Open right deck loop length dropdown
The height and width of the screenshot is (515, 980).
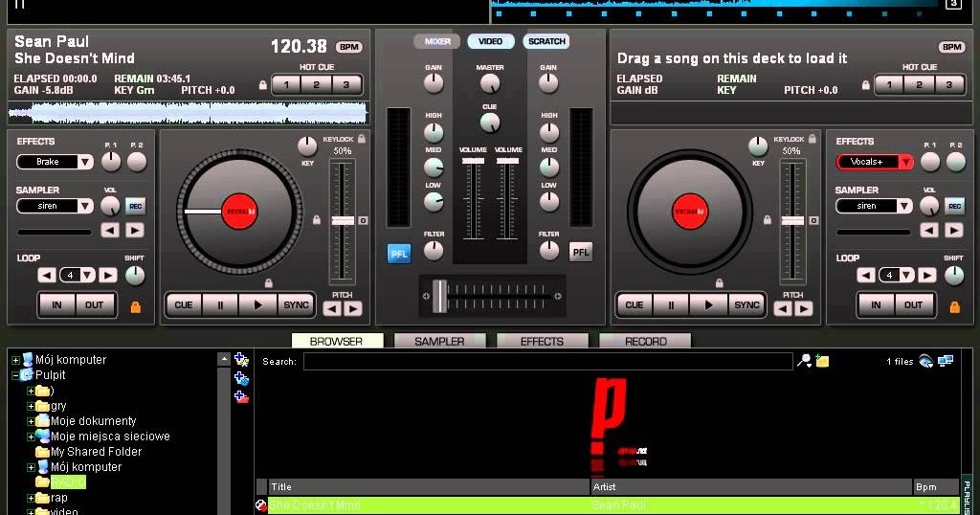(907, 275)
